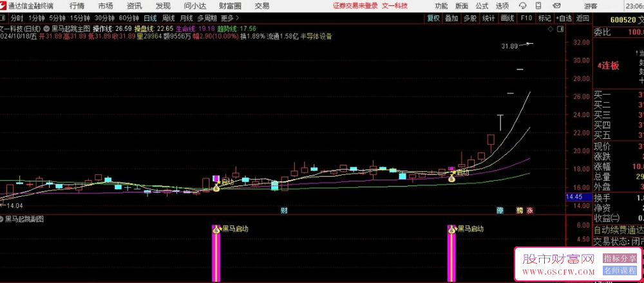Open the 行情 menu
The height and width of the screenshot is (283, 644).
tap(77, 6)
